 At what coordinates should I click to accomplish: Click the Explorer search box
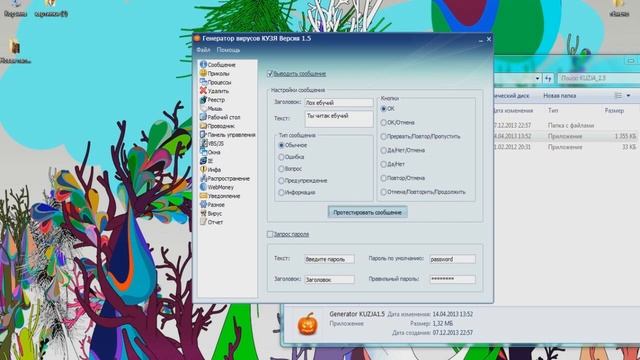[x=598, y=78]
